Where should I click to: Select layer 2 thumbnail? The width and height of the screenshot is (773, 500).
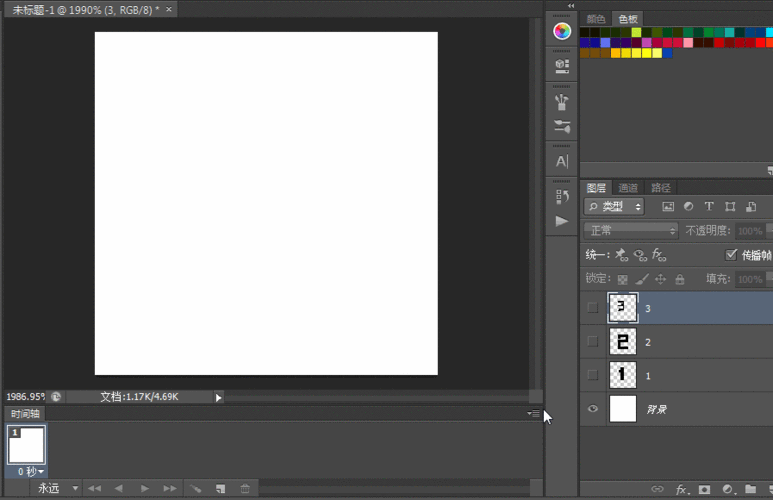pyautogui.click(x=623, y=342)
